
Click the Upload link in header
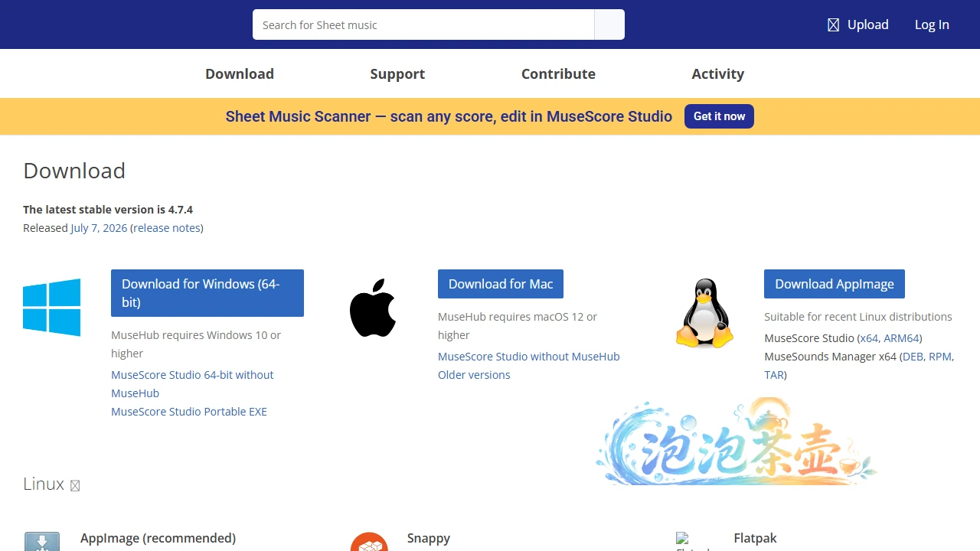867,24
